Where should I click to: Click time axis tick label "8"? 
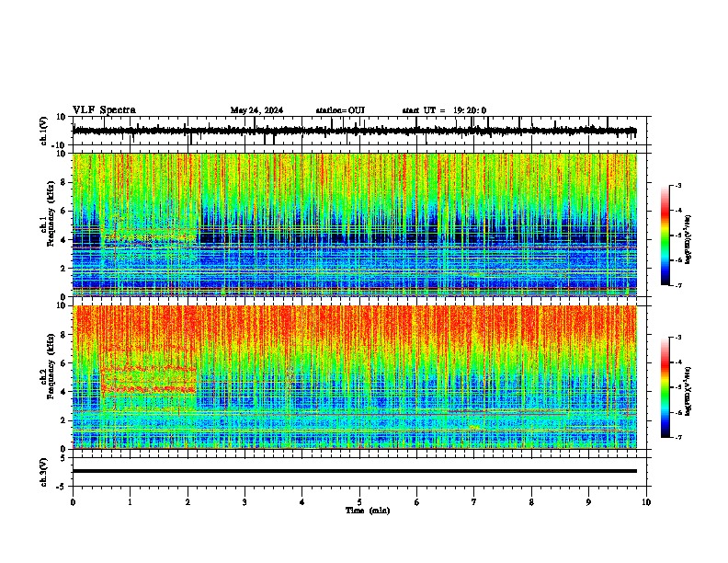[x=531, y=502]
